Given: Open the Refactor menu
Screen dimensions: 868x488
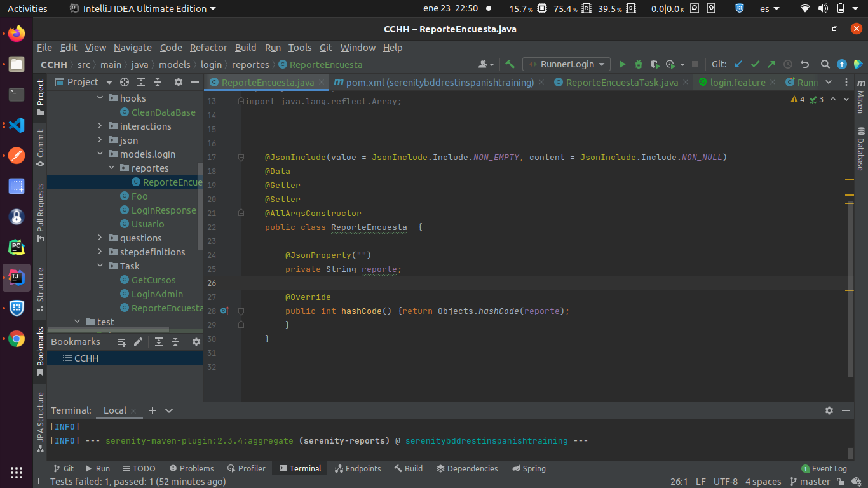Looking at the screenshot, I should 208,48.
